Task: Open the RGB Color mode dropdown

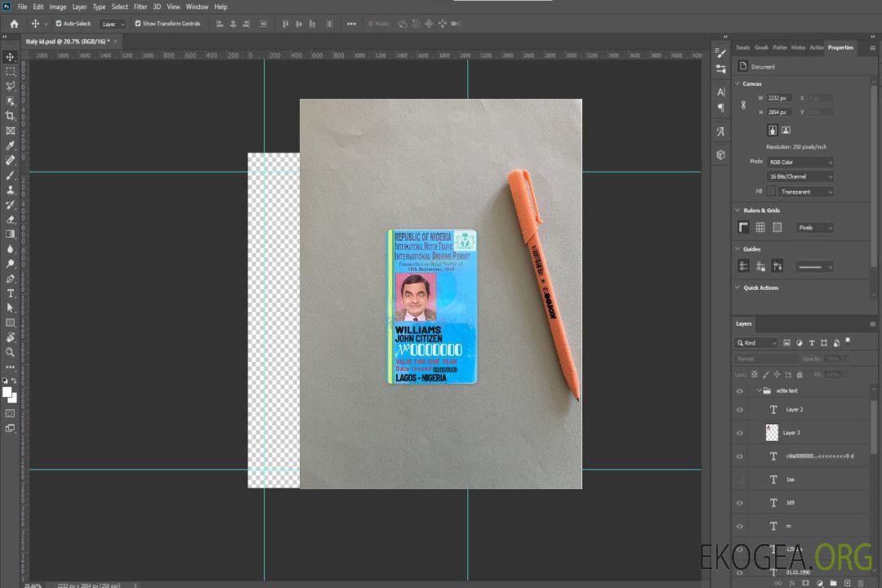Action: pyautogui.click(x=800, y=162)
